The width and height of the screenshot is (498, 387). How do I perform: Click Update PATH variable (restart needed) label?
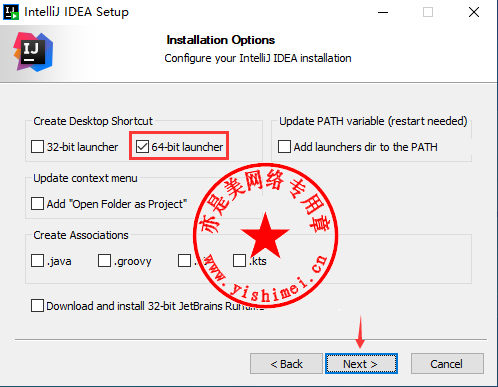pyautogui.click(x=373, y=121)
